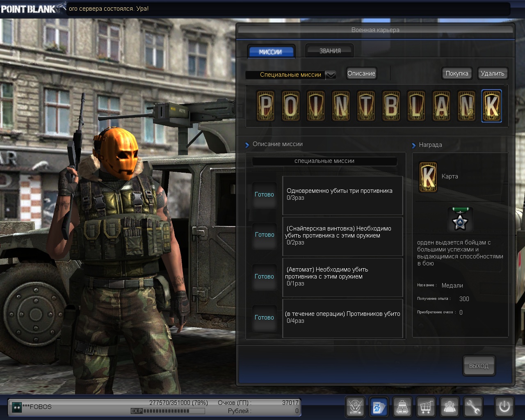
Task: Open the clan emblem icon in bottom bar
Action: tap(355, 407)
